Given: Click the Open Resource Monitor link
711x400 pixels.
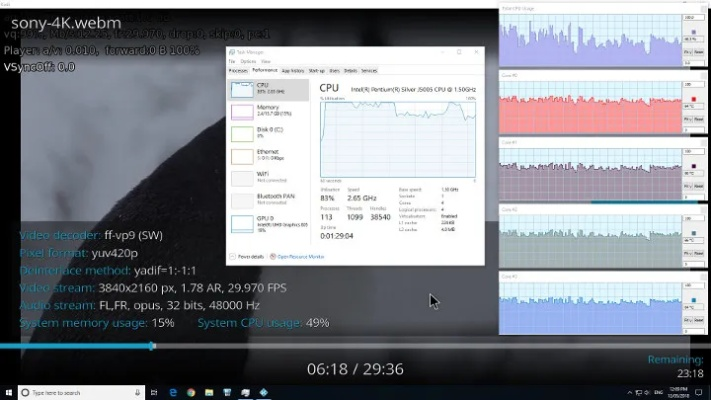Looking at the screenshot, I should tap(302, 257).
